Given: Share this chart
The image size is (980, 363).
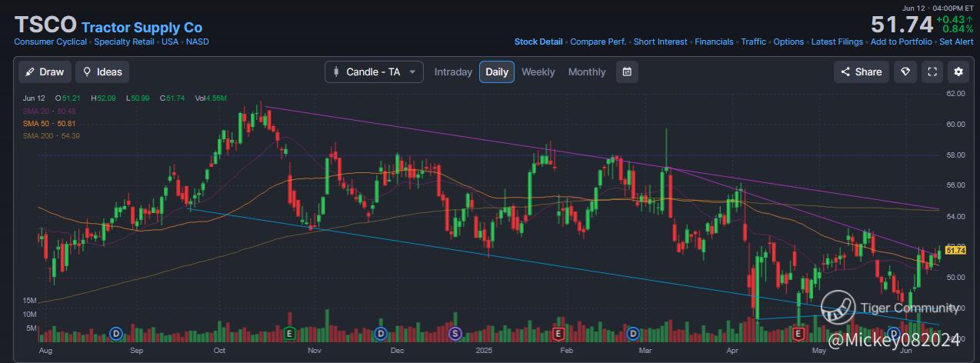Looking at the screenshot, I should 862,72.
